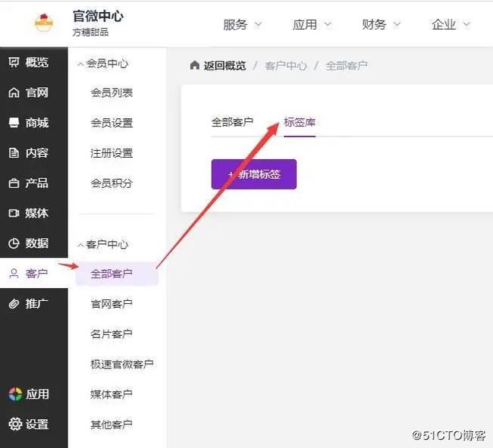
Task: Click the 新增标签 button
Action: [x=254, y=174]
